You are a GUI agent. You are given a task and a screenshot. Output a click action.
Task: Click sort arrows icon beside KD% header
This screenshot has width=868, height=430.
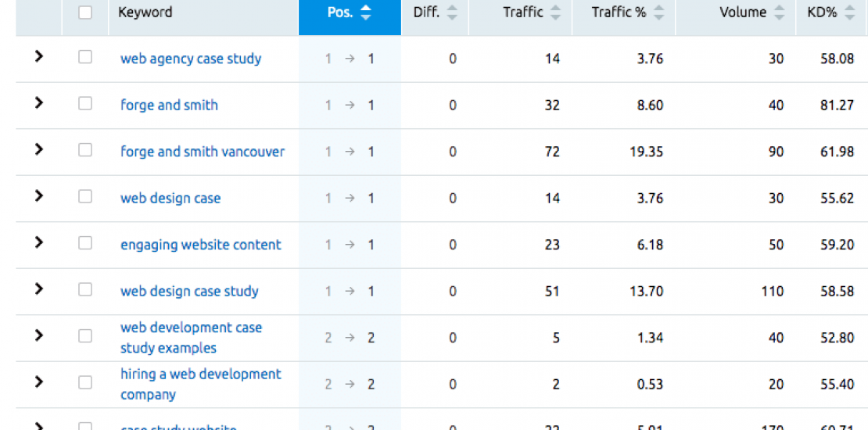click(x=849, y=13)
